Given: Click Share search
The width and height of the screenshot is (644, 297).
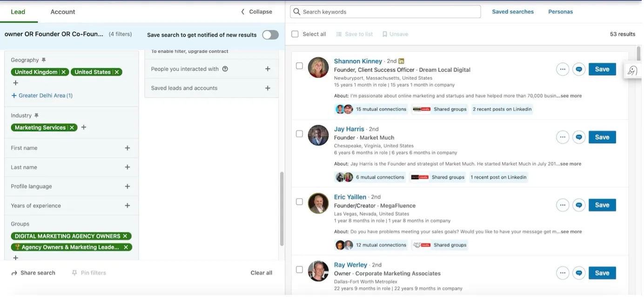Looking at the screenshot, I should pyautogui.click(x=33, y=273).
